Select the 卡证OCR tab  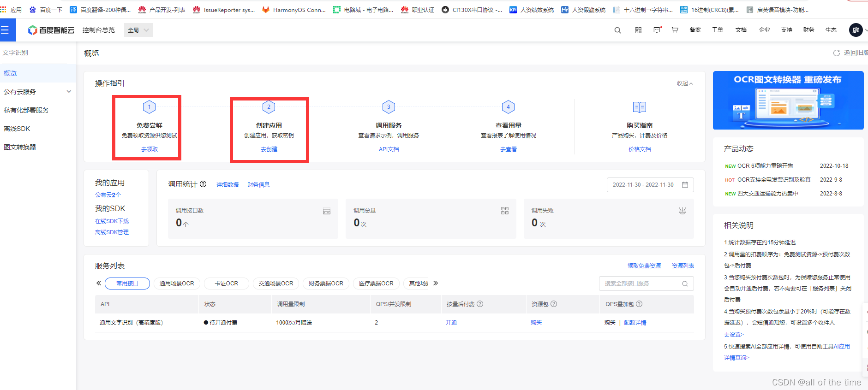226,284
